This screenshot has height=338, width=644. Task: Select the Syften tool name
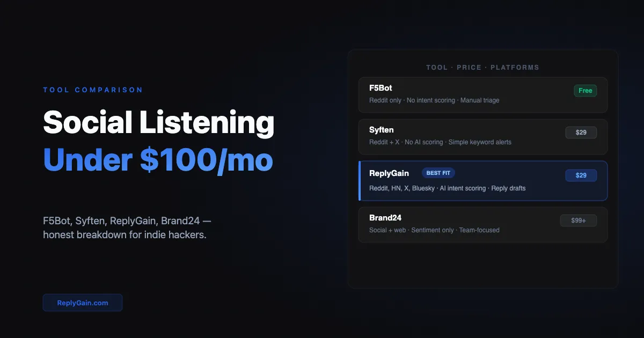coord(381,130)
